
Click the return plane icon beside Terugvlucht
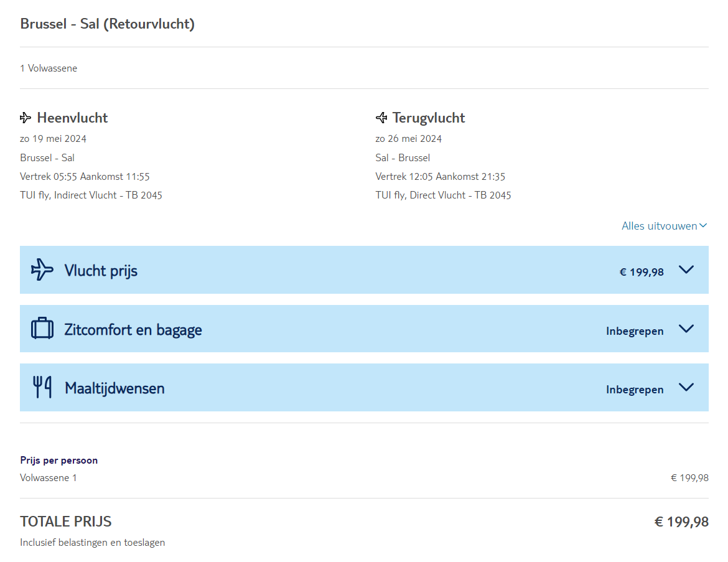coord(381,118)
